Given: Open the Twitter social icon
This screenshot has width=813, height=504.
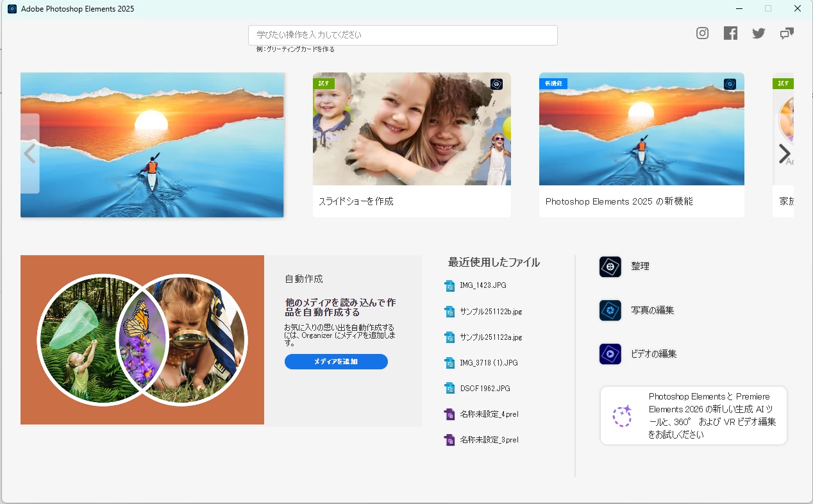Looking at the screenshot, I should (759, 33).
